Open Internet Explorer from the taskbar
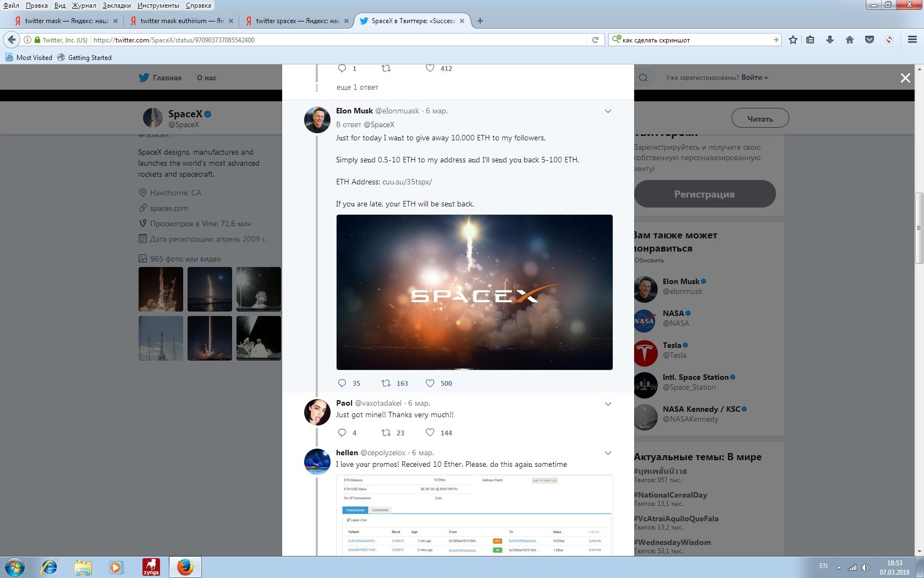 (x=50, y=567)
